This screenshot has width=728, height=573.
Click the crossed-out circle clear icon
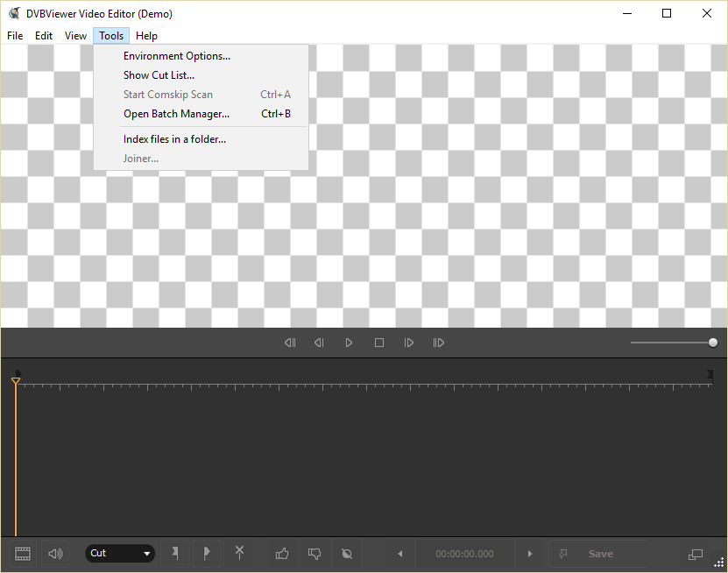(347, 554)
